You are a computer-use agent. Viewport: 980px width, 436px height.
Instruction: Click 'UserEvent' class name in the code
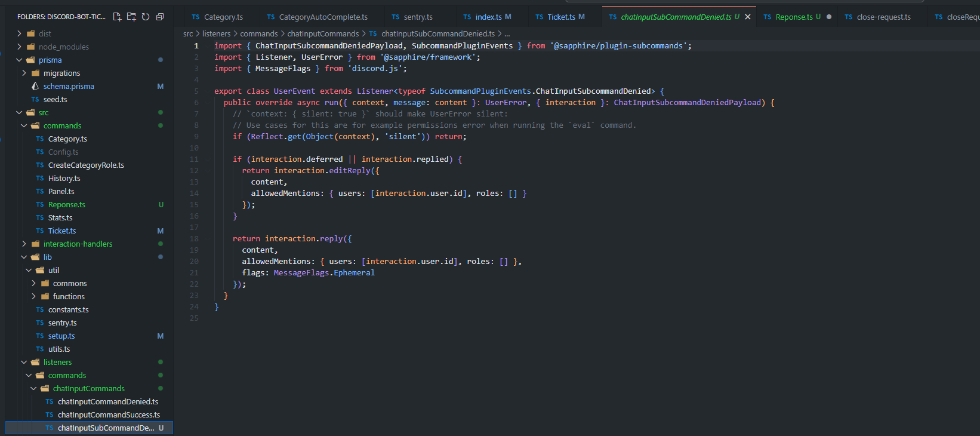[x=294, y=91]
